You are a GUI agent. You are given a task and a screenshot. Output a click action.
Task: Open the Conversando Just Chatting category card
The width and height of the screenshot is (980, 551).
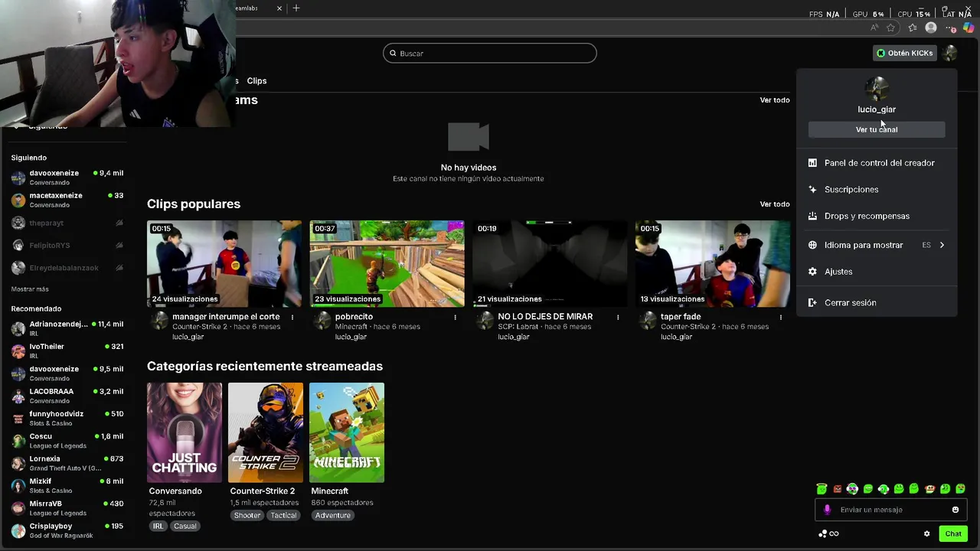coord(185,432)
